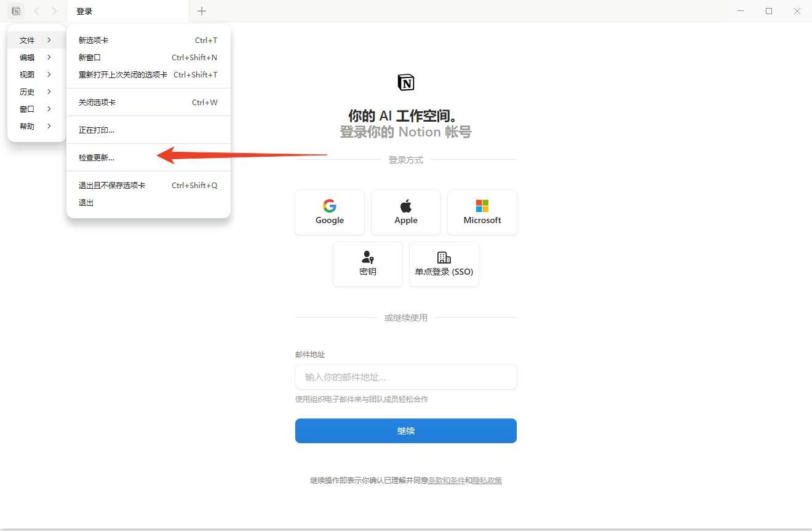Expand the 帮助 submenu

click(27, 126)
